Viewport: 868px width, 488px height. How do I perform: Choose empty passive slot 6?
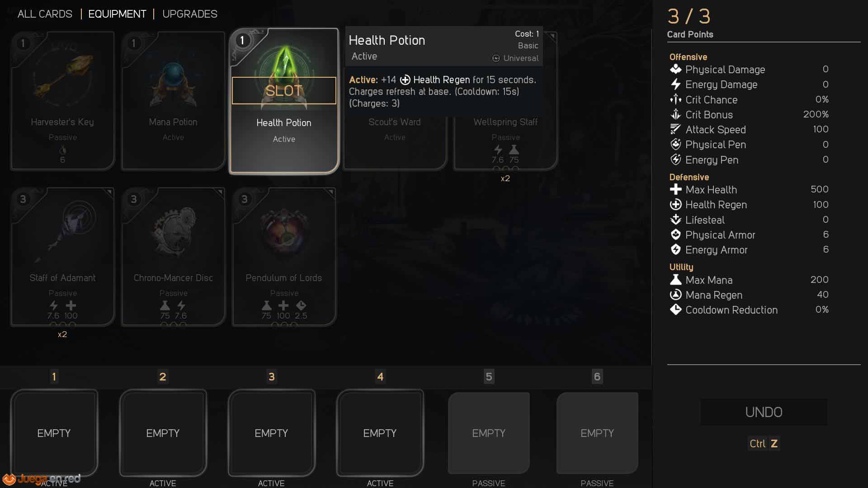[597, 433]
